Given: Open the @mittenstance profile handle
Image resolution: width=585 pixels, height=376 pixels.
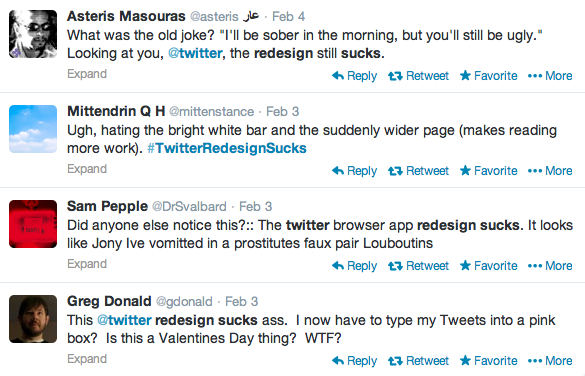Looking at the screenshot, I should pos(212,112).
